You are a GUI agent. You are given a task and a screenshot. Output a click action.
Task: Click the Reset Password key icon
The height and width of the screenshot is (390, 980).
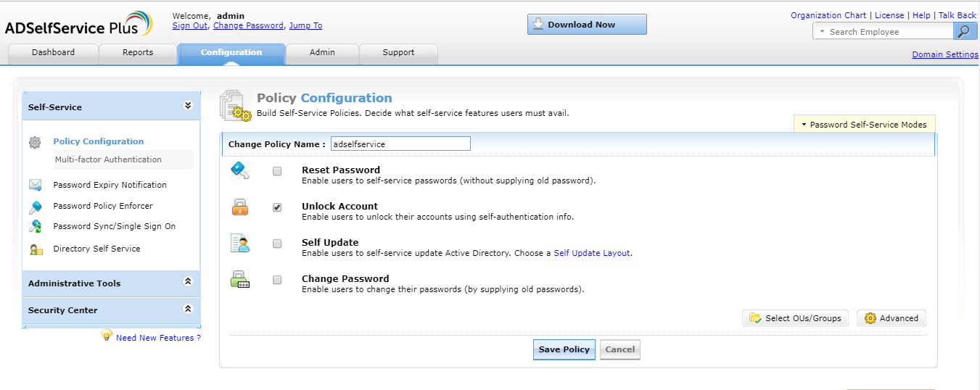(239, 171)
